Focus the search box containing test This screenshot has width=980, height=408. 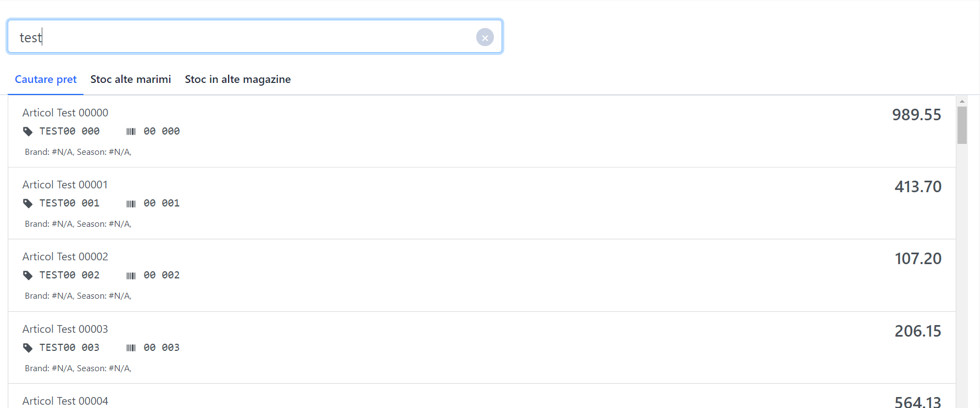(255, 37)
